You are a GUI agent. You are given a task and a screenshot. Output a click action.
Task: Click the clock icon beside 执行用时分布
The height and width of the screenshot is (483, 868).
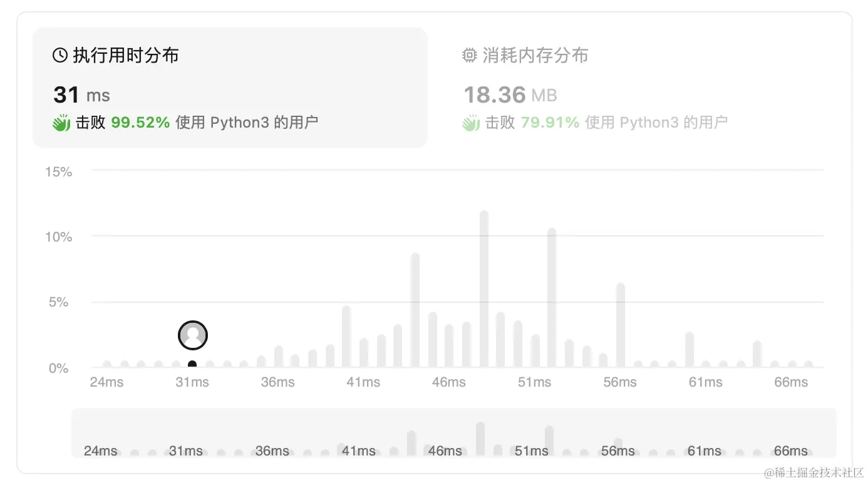point(60,56)
